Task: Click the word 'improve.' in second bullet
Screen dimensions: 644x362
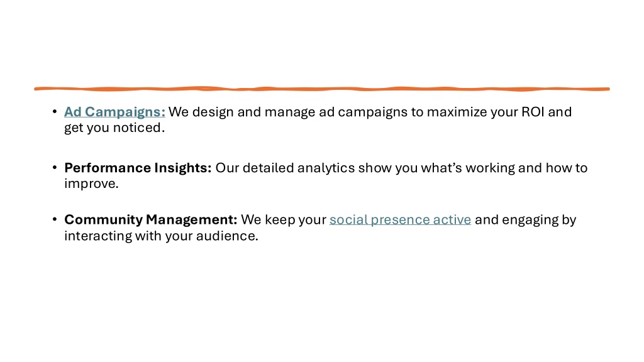Action: click(91, 184)
